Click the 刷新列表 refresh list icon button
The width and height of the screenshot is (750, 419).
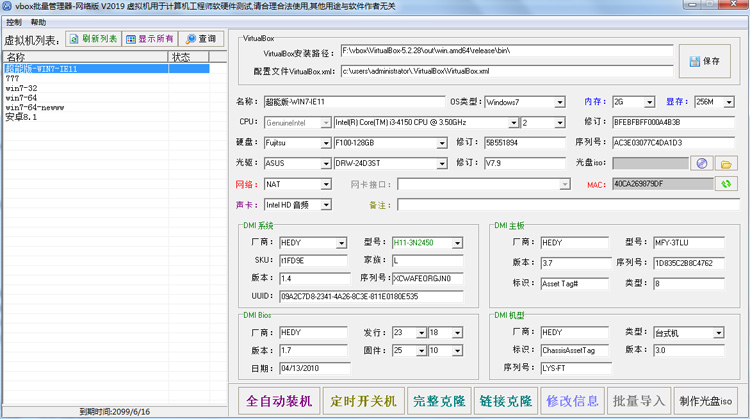93,39
